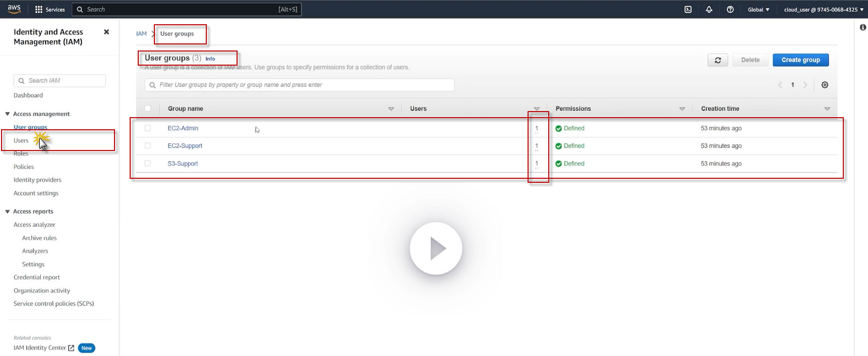Open Dashboard in the sidebar
Screen dimensions: 868x356
pyautogui.click(x=28, y=95)
